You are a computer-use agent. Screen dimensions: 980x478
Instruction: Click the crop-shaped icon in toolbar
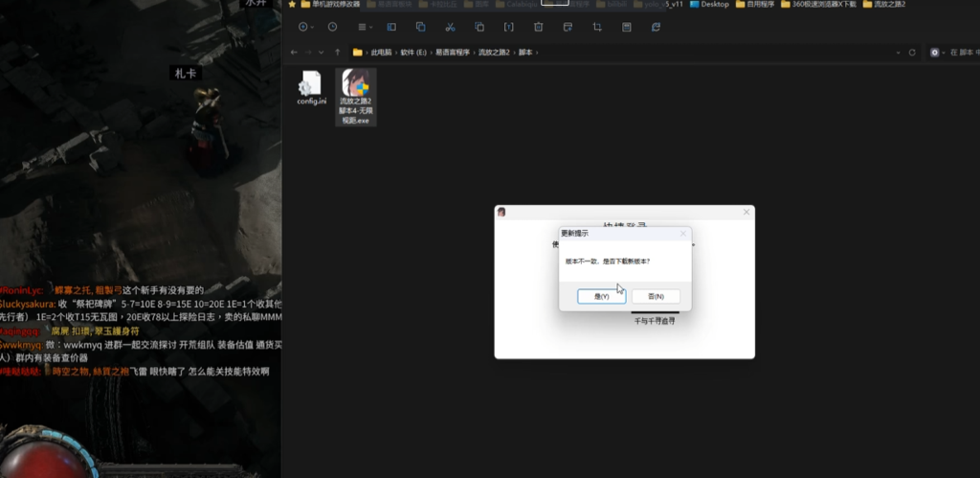click(597, 27)
